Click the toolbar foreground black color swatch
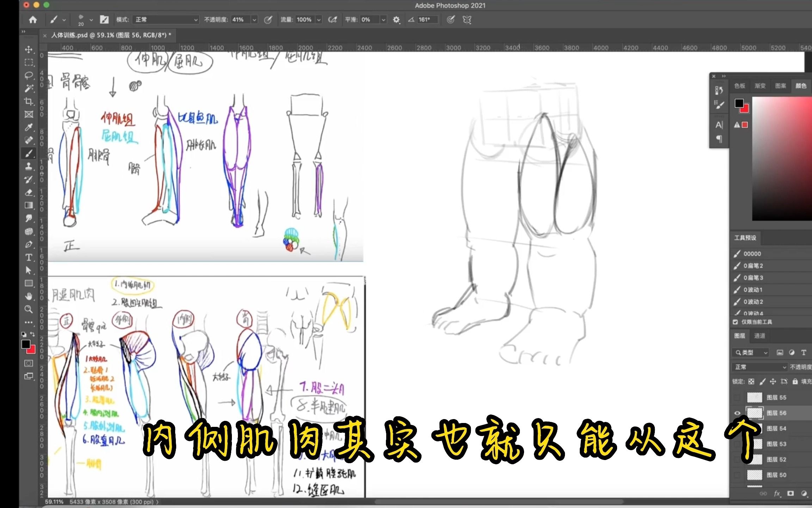 coord(26,344)
